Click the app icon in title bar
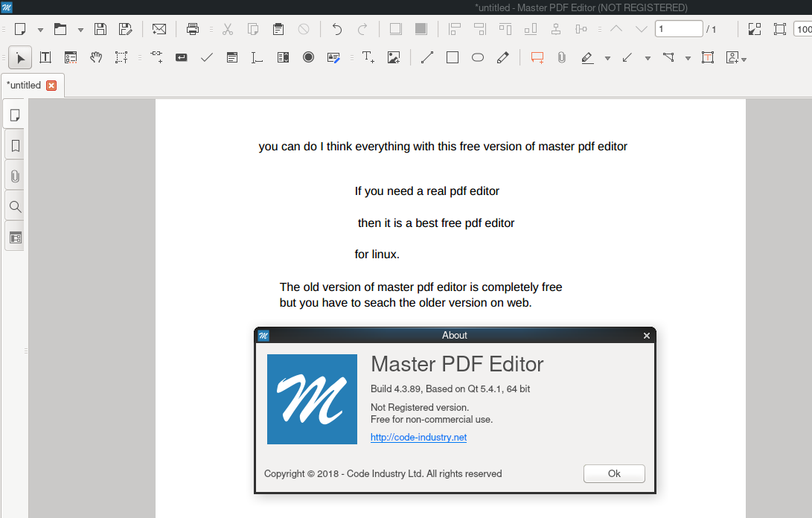The height and width of the screenshot is (518, 812). point(7,7)
